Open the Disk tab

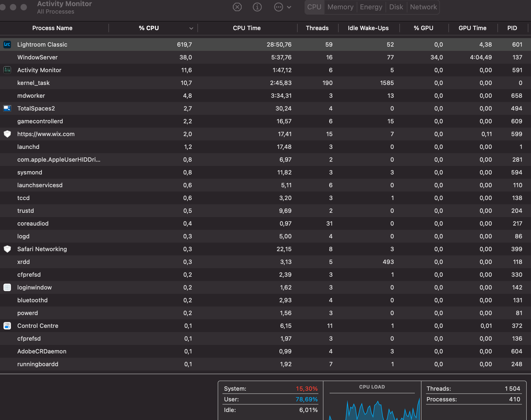coord(396,7)
